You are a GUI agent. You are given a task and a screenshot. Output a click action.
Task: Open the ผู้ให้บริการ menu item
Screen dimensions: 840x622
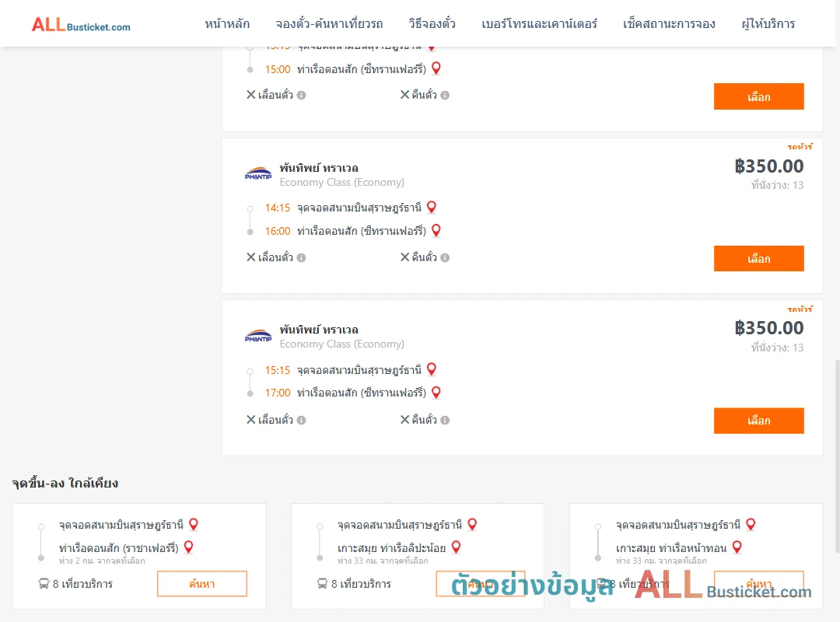pyautogui.click(x=768, y=23)
